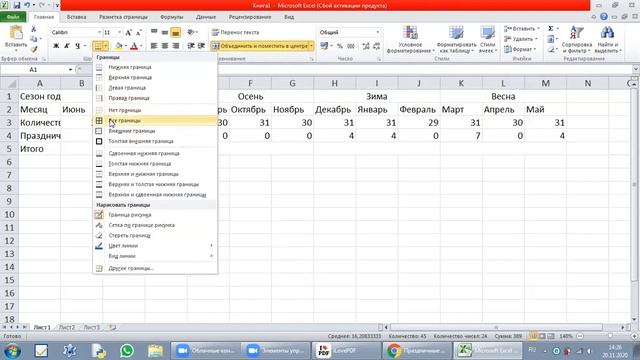Click Формат cells button
The width and height of the screenshot is (640, 360).
tap(519, 49)
